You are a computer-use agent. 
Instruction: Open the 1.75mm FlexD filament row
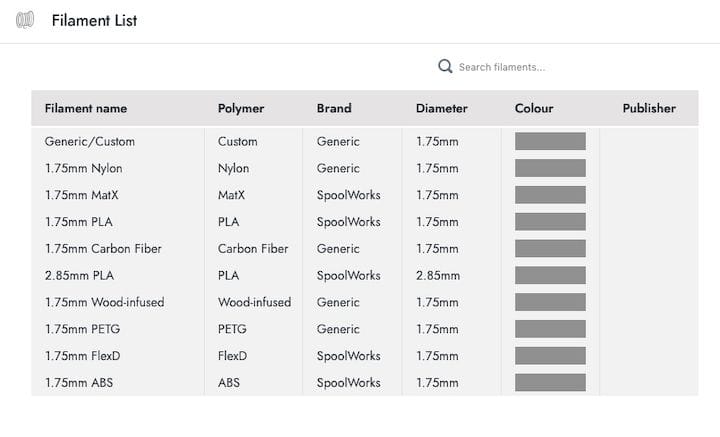click(x=84, y=355)
